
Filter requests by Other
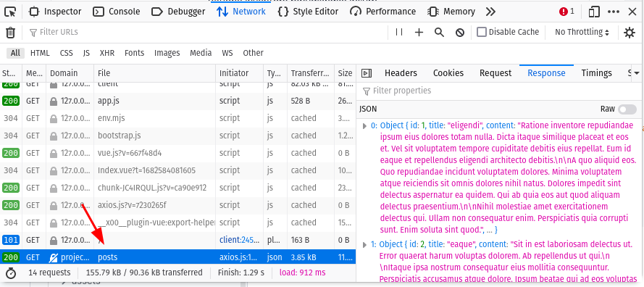click(253, 53)
